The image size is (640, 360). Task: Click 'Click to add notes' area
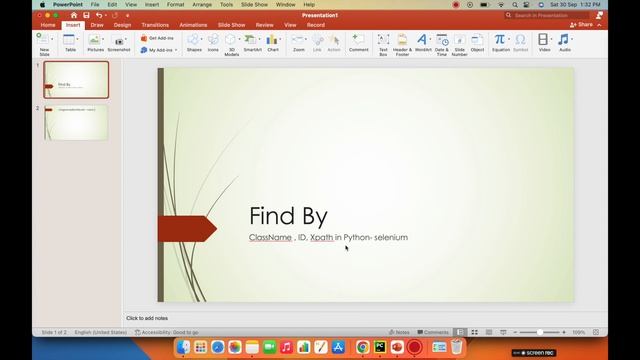pos(147,318)
